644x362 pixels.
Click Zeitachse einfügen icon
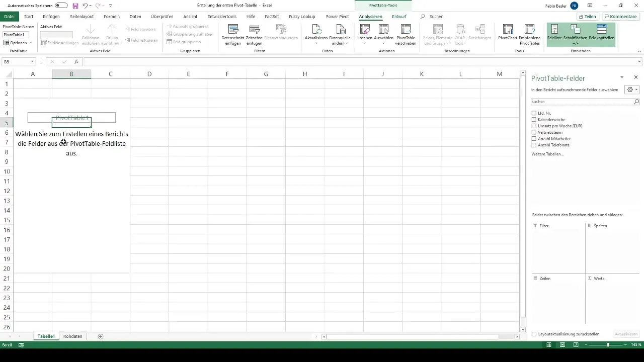(x=255, y=29)
